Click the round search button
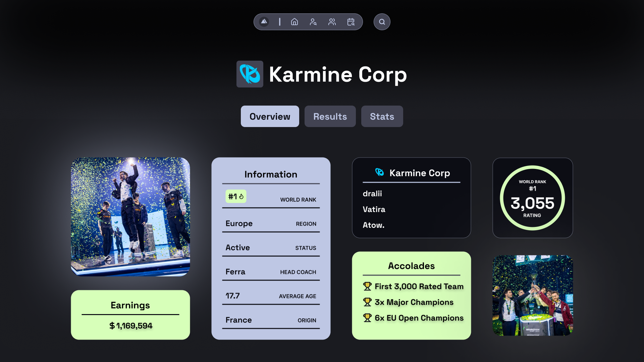This screenshot has width=644, height=362. pos(382,22)
